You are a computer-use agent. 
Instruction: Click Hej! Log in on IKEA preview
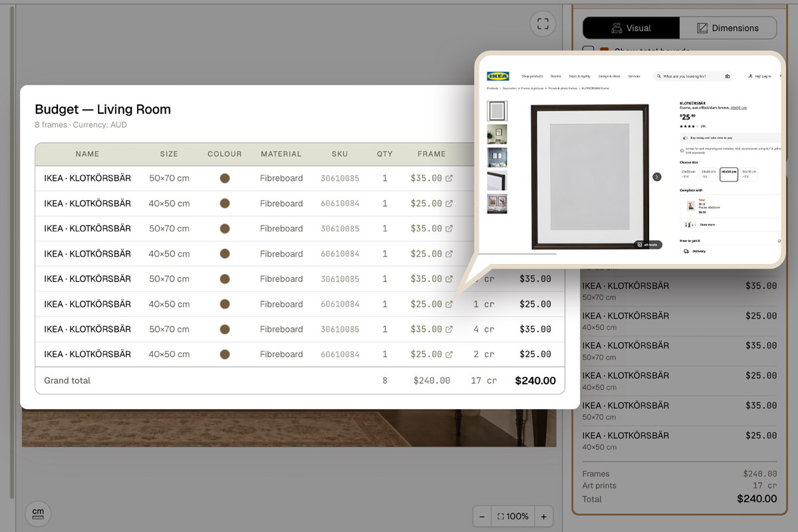[759, 76]
